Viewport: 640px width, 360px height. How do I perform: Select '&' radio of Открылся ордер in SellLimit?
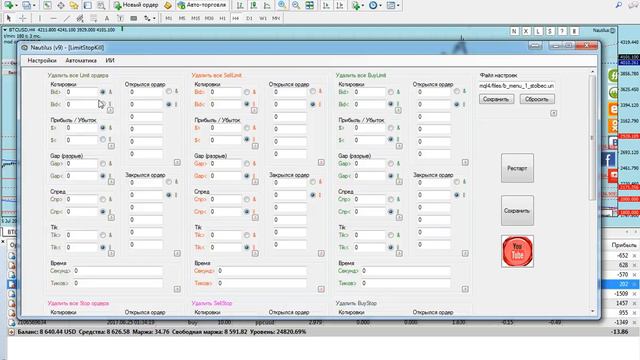[313, 91]
